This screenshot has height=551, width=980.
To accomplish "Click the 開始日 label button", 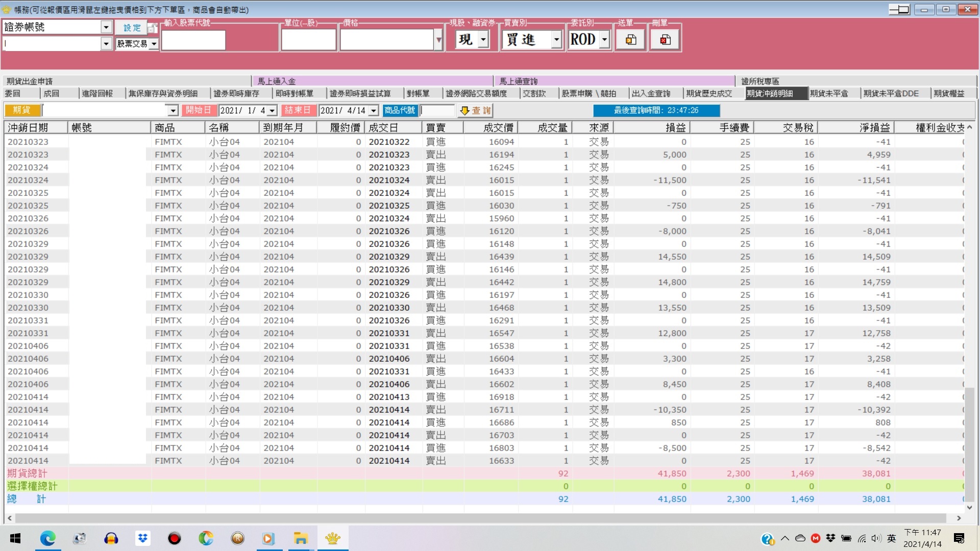I will click(198, 110).
